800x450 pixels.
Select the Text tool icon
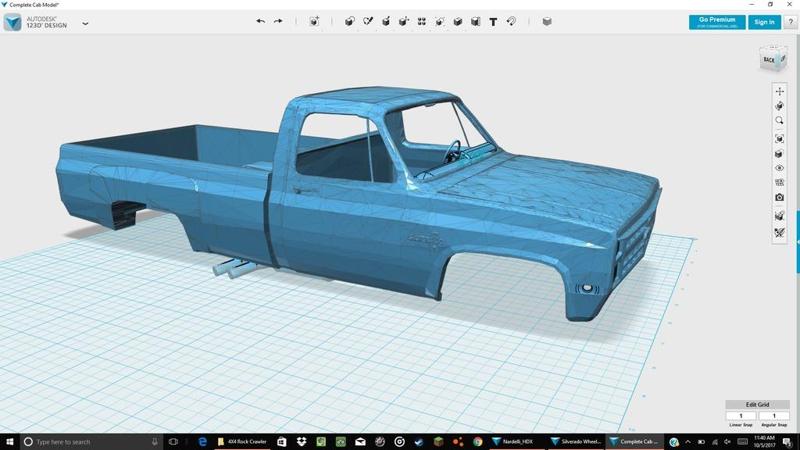pos(493,21)
